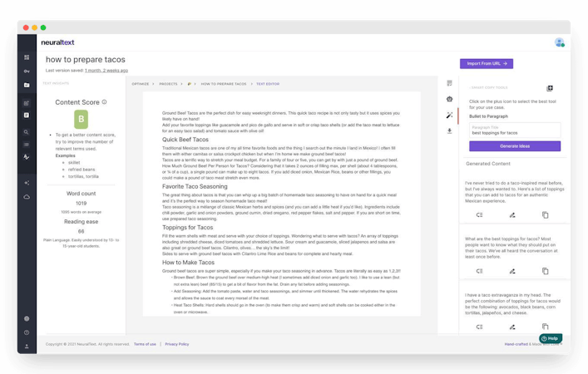Click the 'how to prepare tacos' document title
This screenshot has height=374, width=588.
(x=86, y=60)
